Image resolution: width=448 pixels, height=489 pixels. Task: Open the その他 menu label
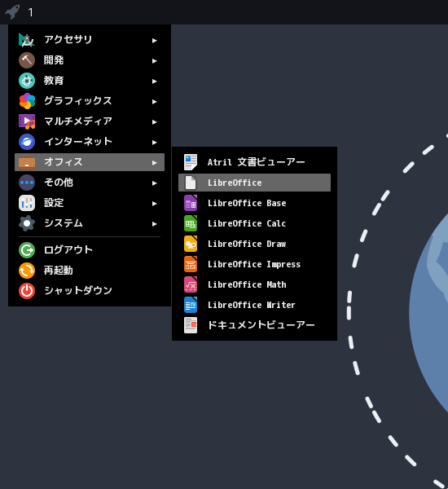59,182
